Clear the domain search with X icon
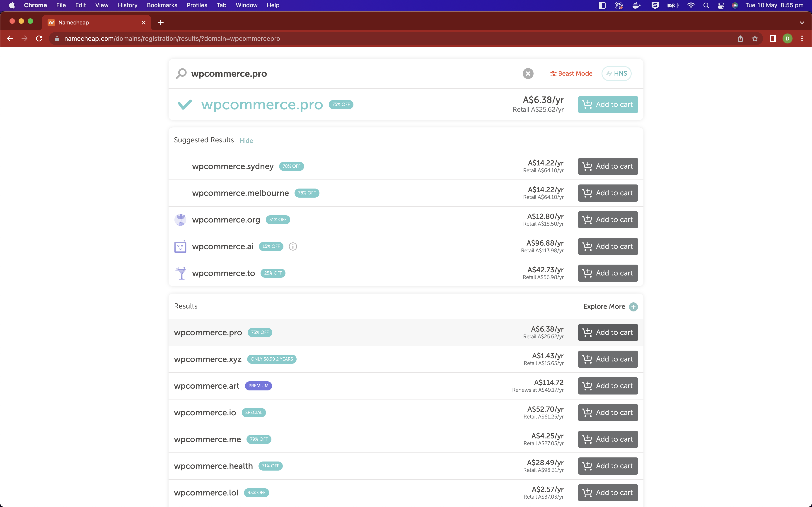This screenshot has height=507, width=812. (x=528, y=73)
